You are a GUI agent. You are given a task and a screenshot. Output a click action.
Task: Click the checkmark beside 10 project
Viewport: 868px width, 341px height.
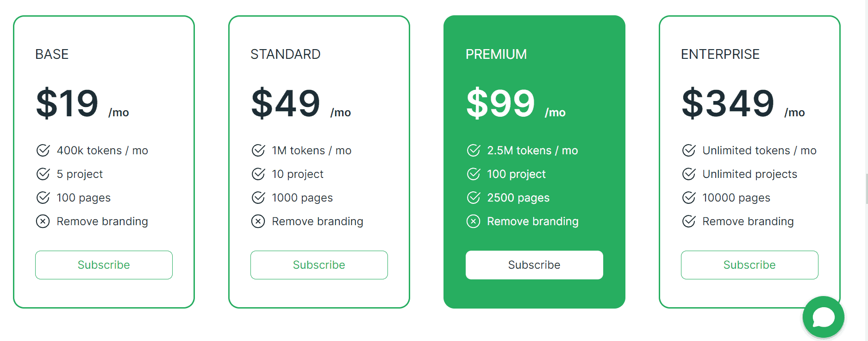coord(258,174)
